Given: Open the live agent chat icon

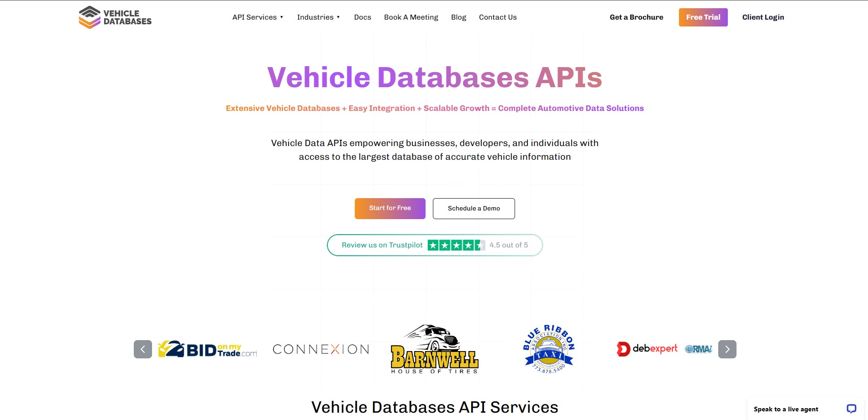Looking at the screenshot, I should [851, 409].
